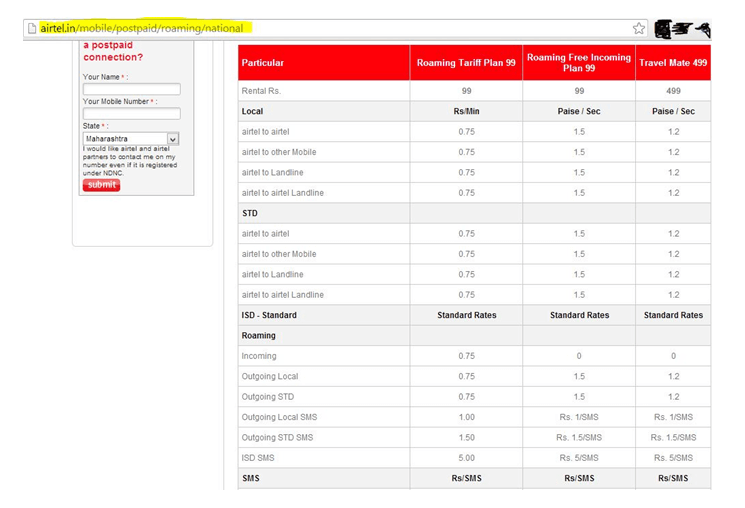Viewport: 745px width, 508px height.
Task: Click the airtel.in address bar URL
Action: pos(142,29)
